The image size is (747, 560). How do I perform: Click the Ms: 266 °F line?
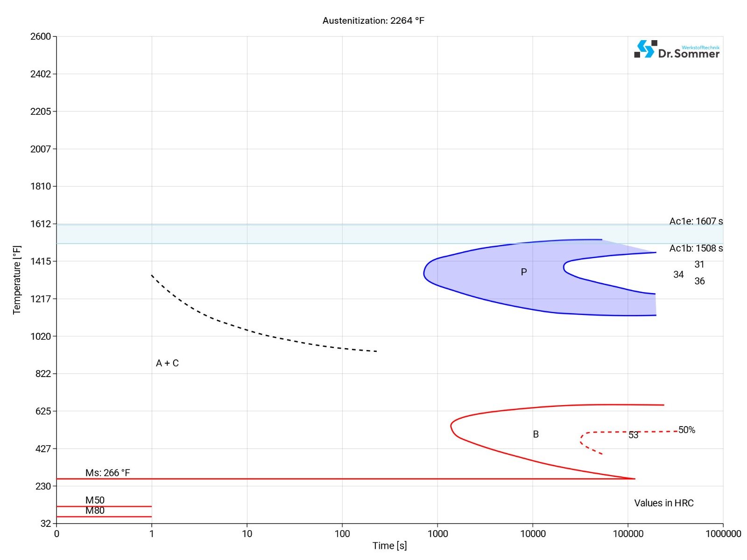pyautogui.click(x=327, y=478)
